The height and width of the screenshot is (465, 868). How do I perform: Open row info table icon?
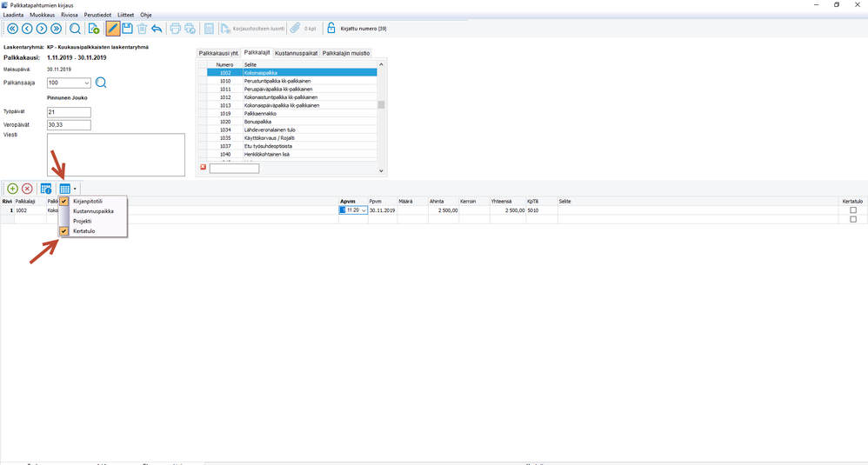click(x=46, y=189)
